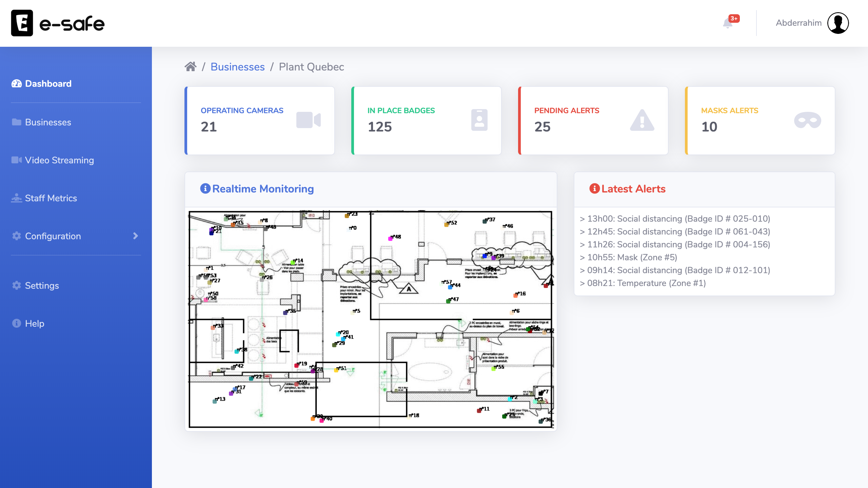This screenshot has height=488, width=868.
Task: Open the 13h00 Social distancing alert
Action: tap(675, 219)
